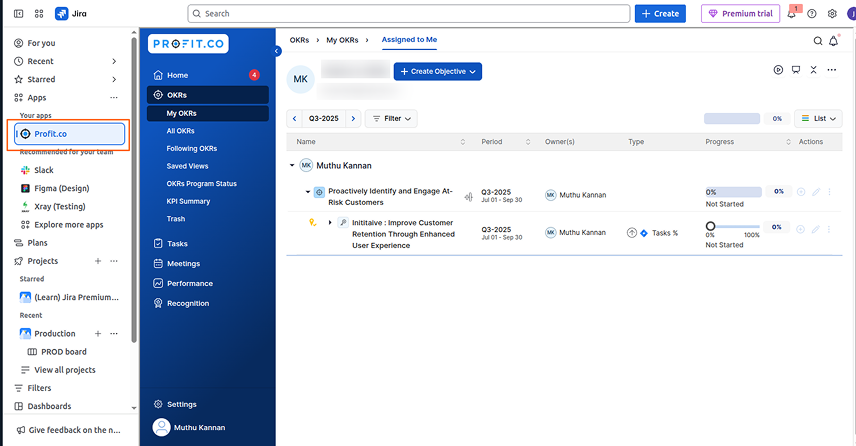The image size is (856, 446).
Task: Sort by the Progress column
Action: tap(788, 142)
